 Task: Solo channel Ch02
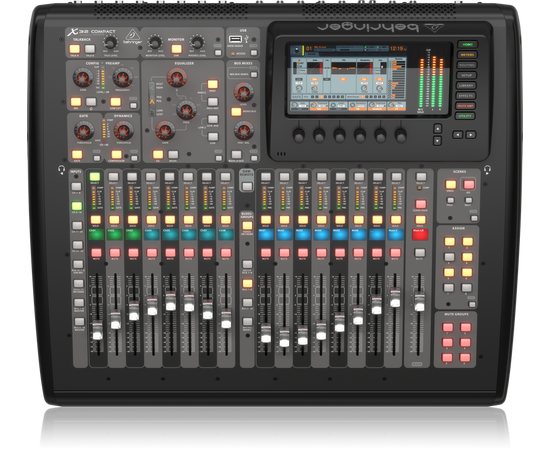[x=114, y=220]
